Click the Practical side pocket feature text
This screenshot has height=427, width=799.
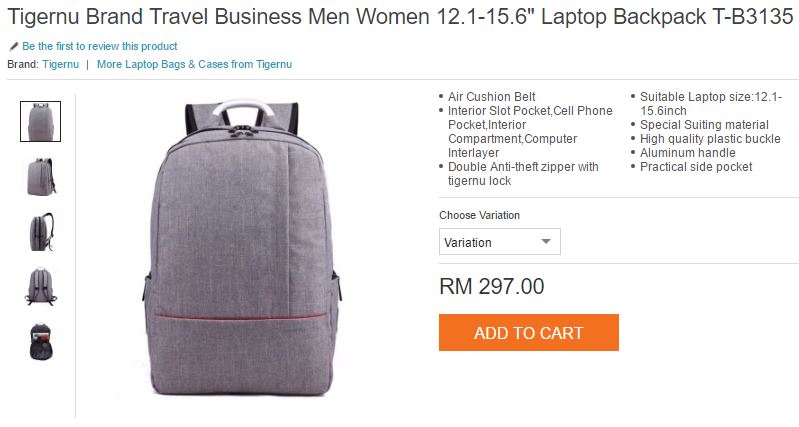696,167
